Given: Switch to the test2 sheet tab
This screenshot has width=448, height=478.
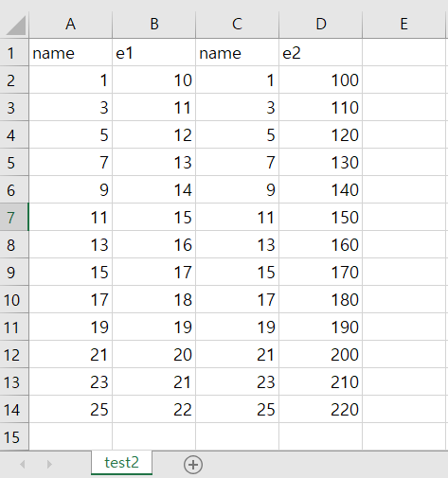Looking at the screenshot, I should coord(121,463).
